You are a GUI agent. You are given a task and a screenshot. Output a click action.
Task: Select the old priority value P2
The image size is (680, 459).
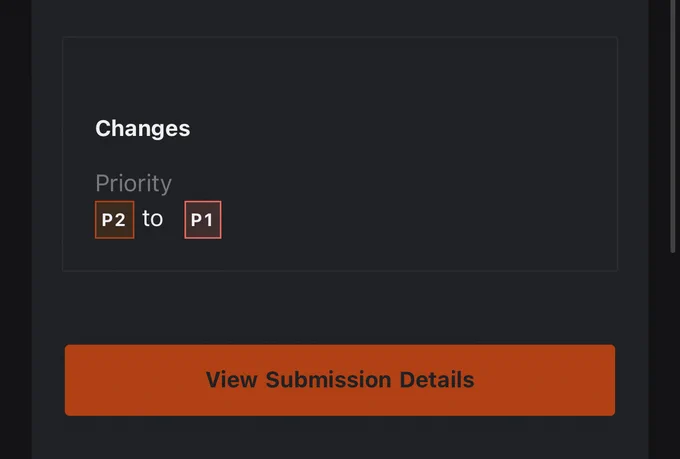tap(114, 220)
